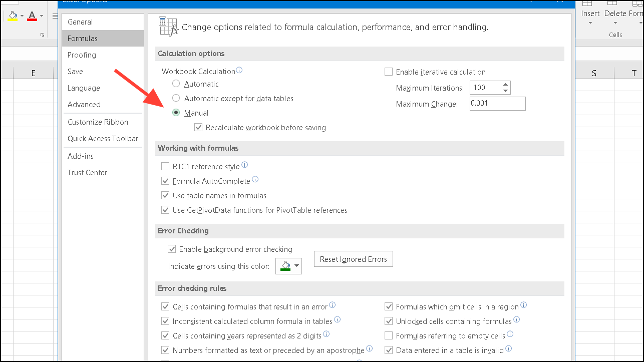Select the red Font Color icon
Viewport: 644px width, 362px height.
(x=31, y=16)
